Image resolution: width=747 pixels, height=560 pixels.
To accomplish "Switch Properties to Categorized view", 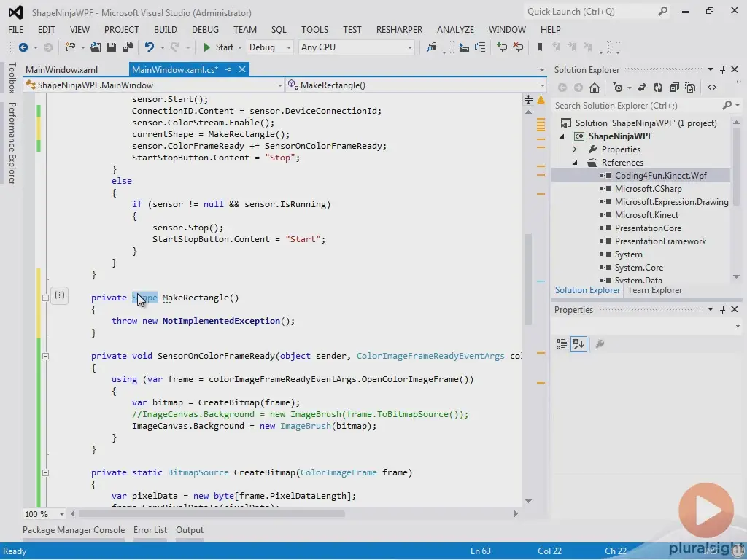I will tap(562, 344).
